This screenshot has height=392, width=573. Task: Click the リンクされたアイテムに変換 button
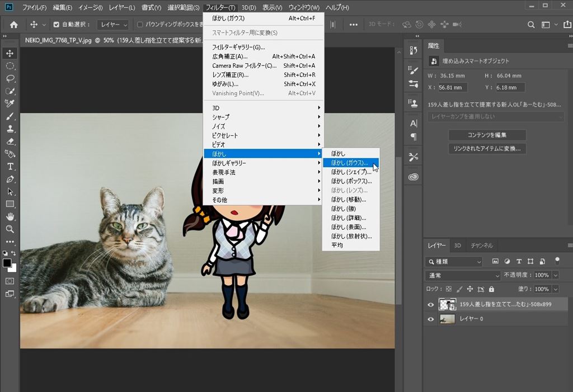coord(487,149)
